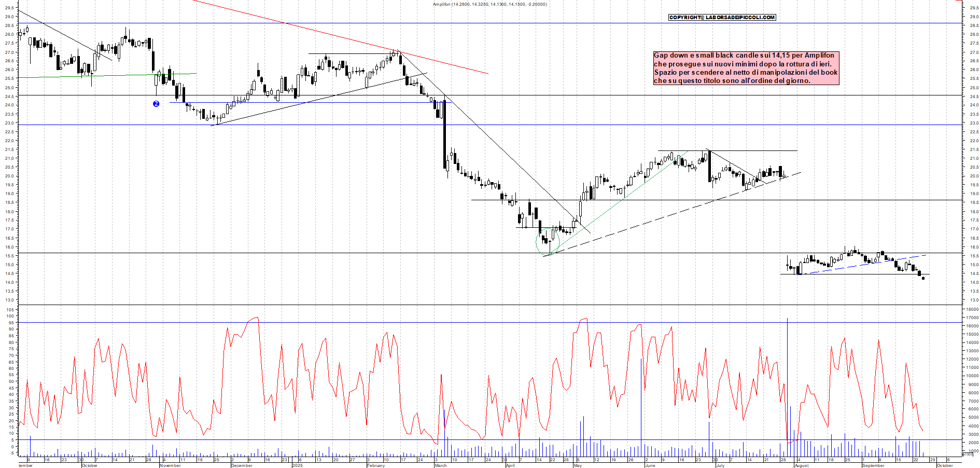This screenshot has height=468, width=980.
Task: Click the 16000 value on the volume axis
Action: (x=972, y=326)
